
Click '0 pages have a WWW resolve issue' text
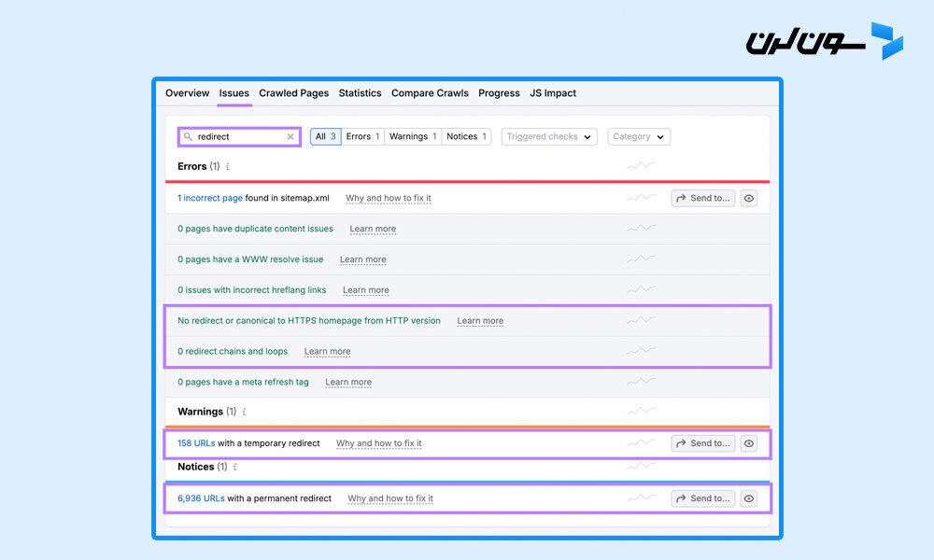250,259
